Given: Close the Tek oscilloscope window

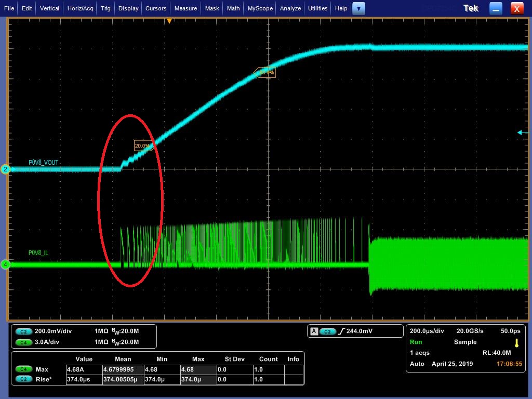Looking at the screenshot, I should tap(517, 8).
